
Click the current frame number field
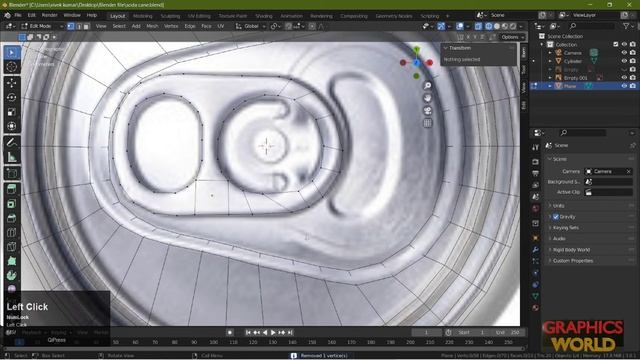pos(426,333)
